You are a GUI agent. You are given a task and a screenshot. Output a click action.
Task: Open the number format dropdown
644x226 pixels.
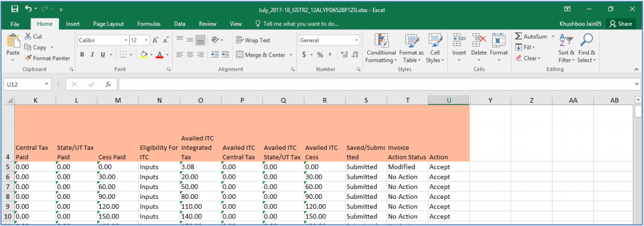[x=356, y=40]
